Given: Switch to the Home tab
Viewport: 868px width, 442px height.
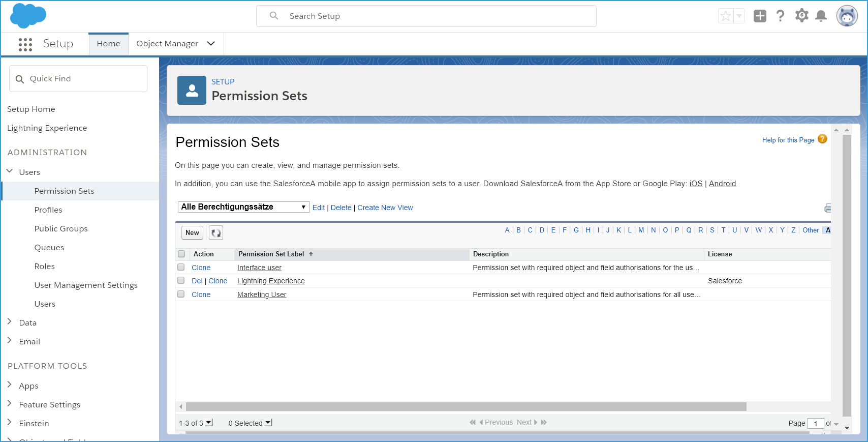Looking at the screenshot, I should click(x=109, y=44).
